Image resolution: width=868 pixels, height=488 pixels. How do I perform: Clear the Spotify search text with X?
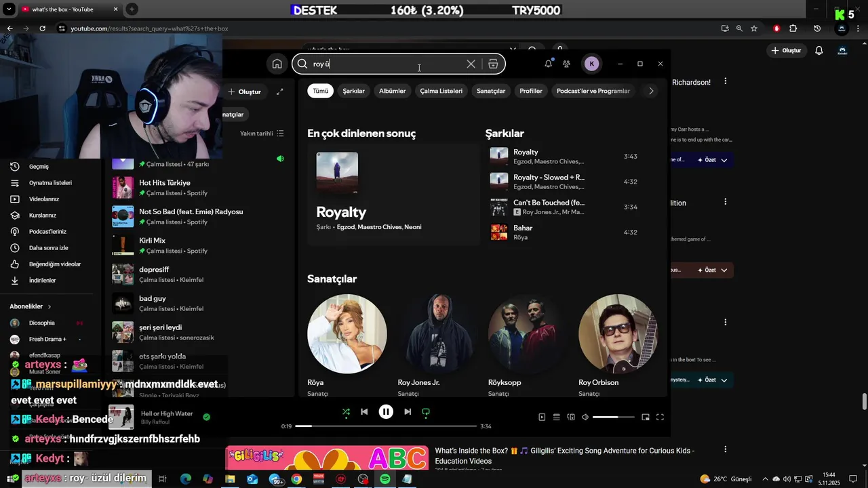tap(471, 64)
